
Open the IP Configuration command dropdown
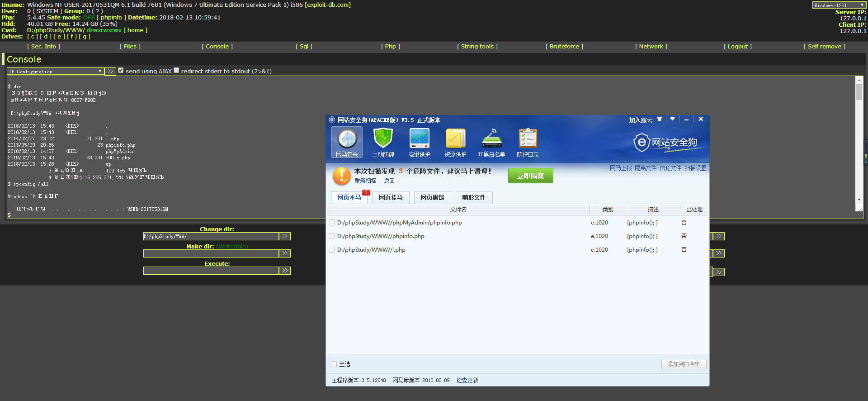pyautogui.click(x=55, y=72)
